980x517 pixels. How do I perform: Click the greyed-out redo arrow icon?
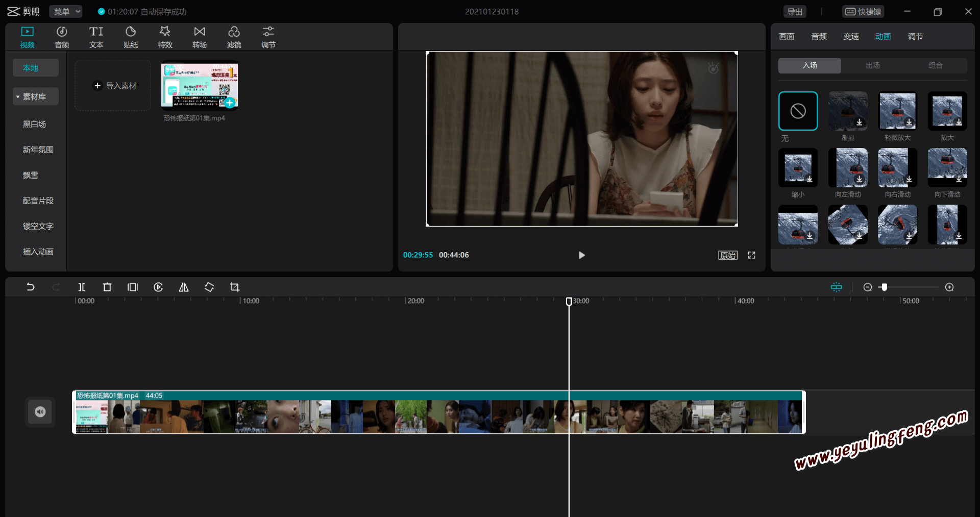[x=56, y=287]
